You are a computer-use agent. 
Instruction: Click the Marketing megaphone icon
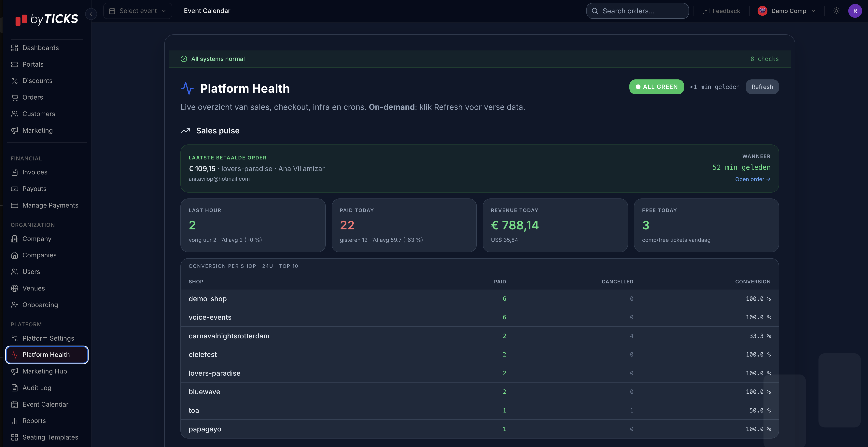(x=14, y=130)
